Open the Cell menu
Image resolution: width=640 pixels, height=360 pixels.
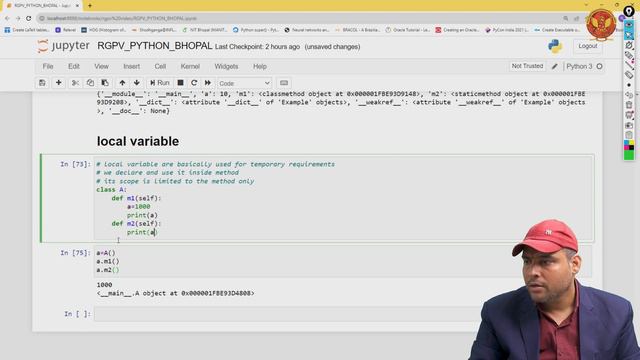[160, 66]
